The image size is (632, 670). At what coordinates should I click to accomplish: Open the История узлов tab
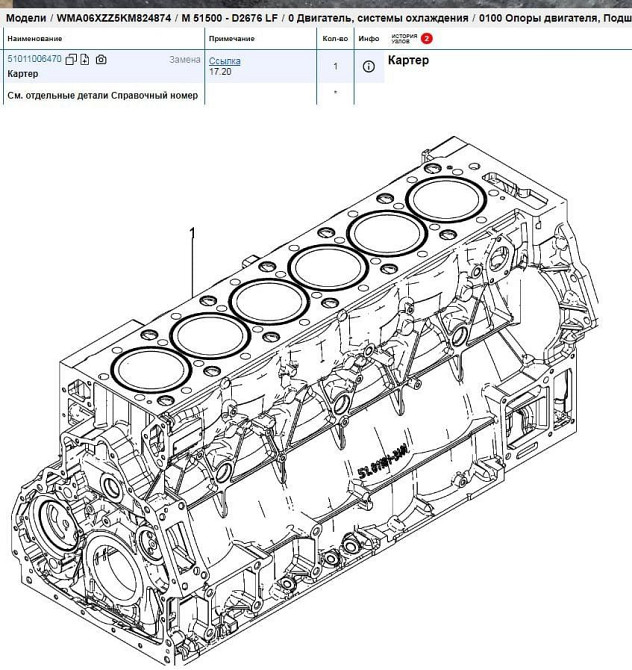pyautogui.click(x=403, y=38)
